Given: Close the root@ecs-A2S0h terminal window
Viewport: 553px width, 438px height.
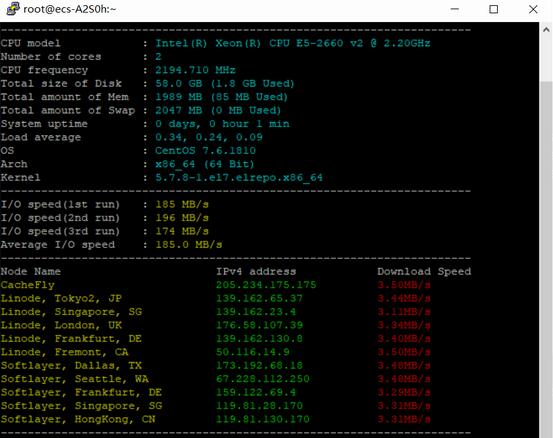Looking at the screenshot, I should click(533, 9).
